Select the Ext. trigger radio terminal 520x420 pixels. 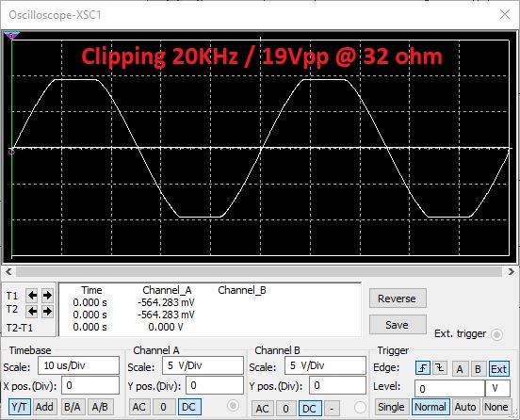(496, 334)
